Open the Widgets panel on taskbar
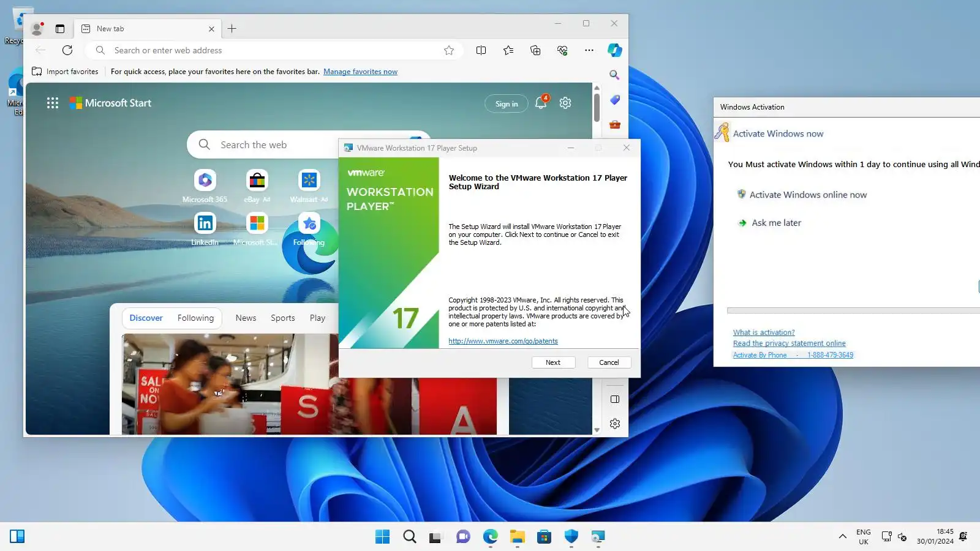This screenshot has height=551, width=980. pos(17,537)
